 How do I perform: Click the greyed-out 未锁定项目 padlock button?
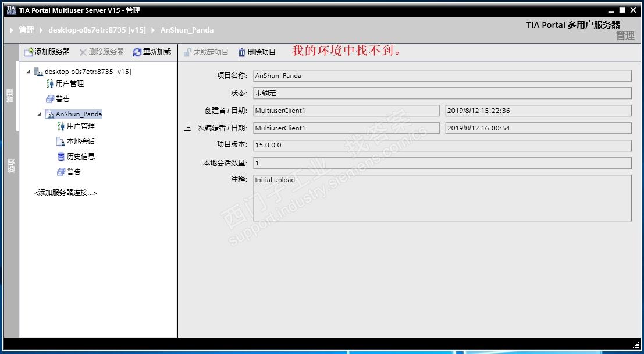point(206,52)
